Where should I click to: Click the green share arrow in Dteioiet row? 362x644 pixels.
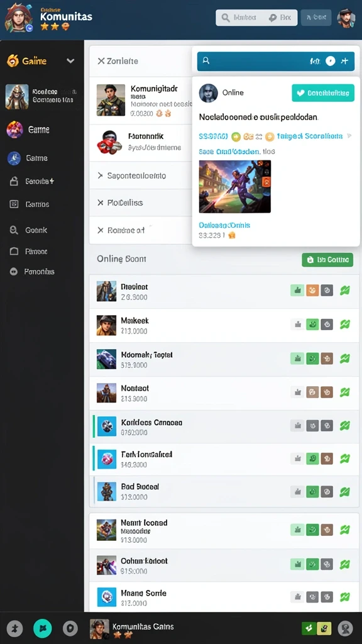pyautogui.click(x=345, y=291)
